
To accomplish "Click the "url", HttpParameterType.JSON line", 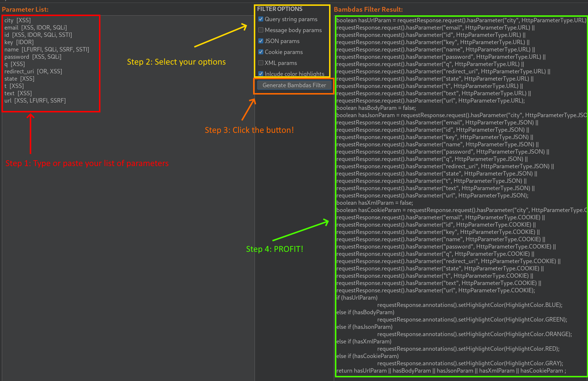I will coord(432,195).
